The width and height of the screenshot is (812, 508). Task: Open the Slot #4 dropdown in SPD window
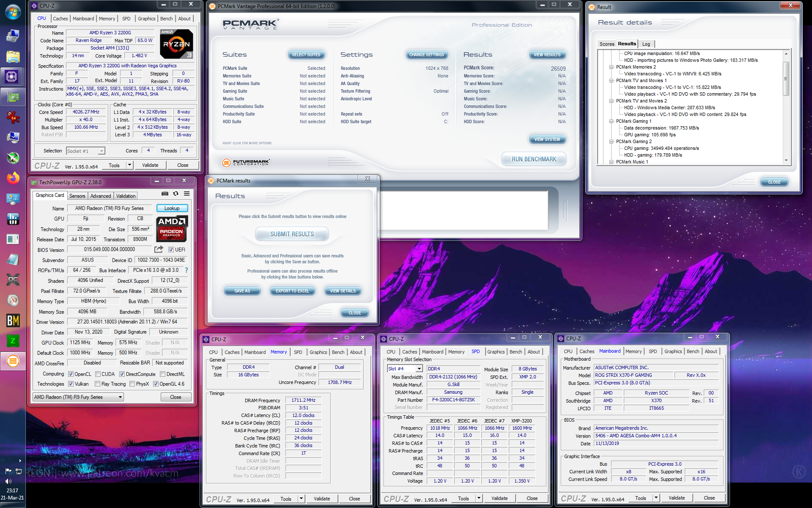pos(419,369)
